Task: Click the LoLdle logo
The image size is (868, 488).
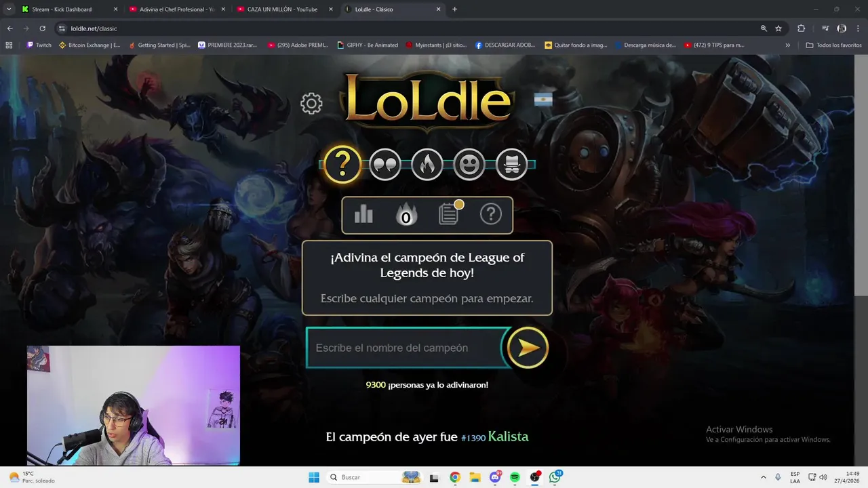Action: pos(427,100)
